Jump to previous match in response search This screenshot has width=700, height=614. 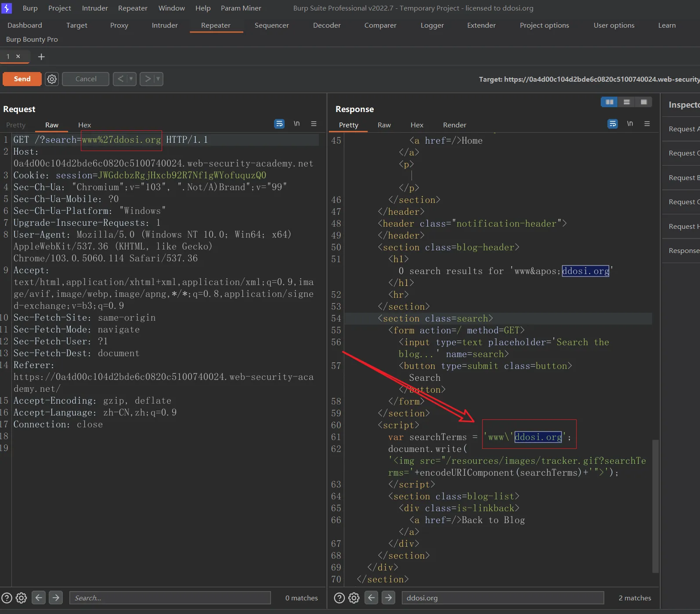372,598
